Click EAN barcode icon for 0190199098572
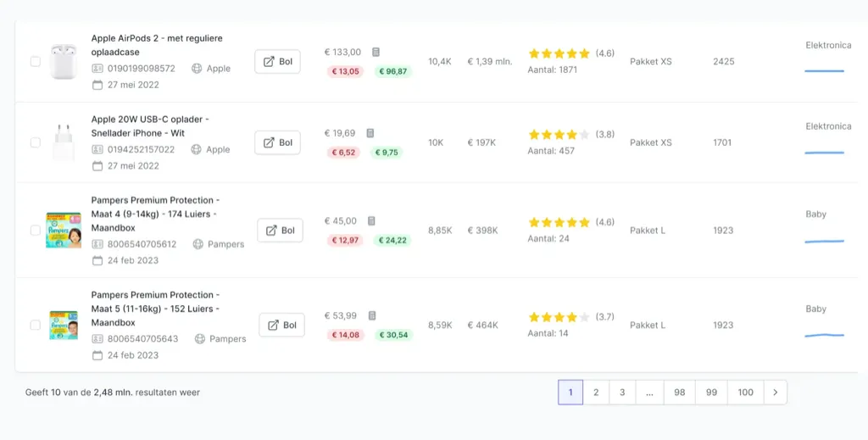This screenshot has height=440, width=868. pos(97,69)
